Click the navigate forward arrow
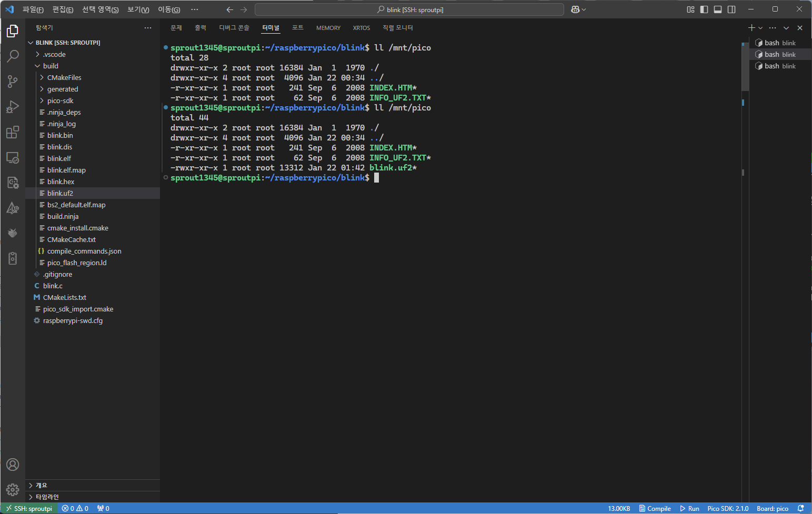Screen dimensions: 812x514 point(243,9)
